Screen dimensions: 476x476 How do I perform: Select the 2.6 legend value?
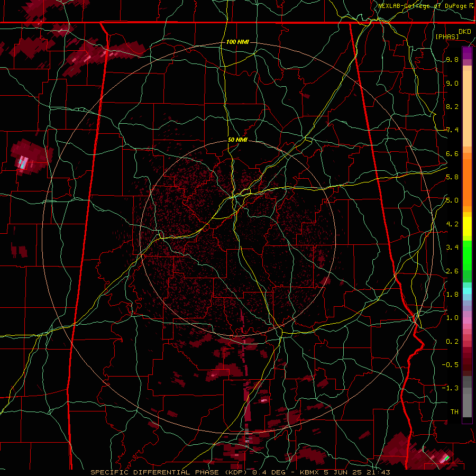452,271
